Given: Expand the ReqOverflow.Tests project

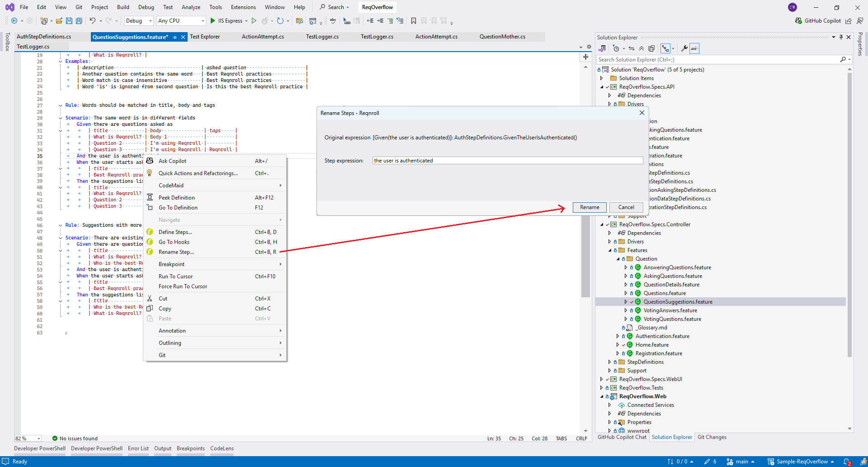Looking at the screenshot, I should [x=602, y=388].
